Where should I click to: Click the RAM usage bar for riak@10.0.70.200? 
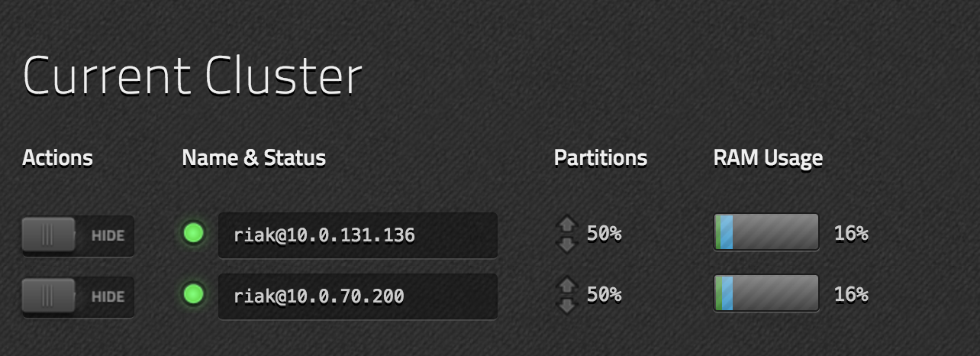[x=766, y=293]
